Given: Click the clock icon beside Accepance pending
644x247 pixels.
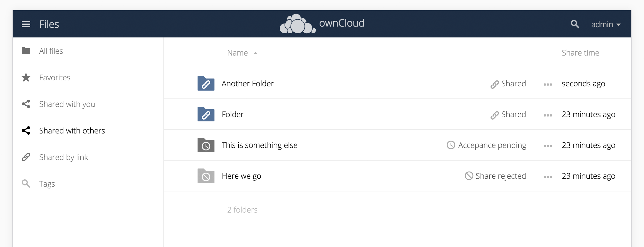Looking at the screenshot, I should 451,145.
